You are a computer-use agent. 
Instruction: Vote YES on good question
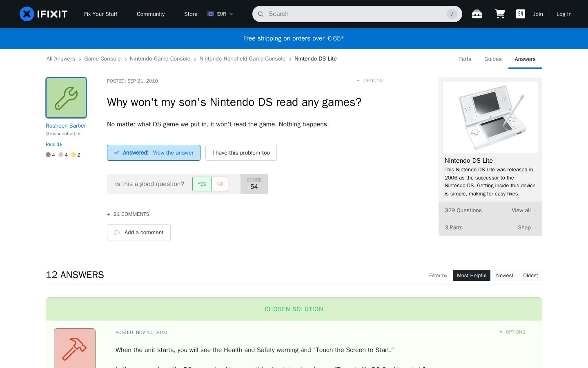202,184
